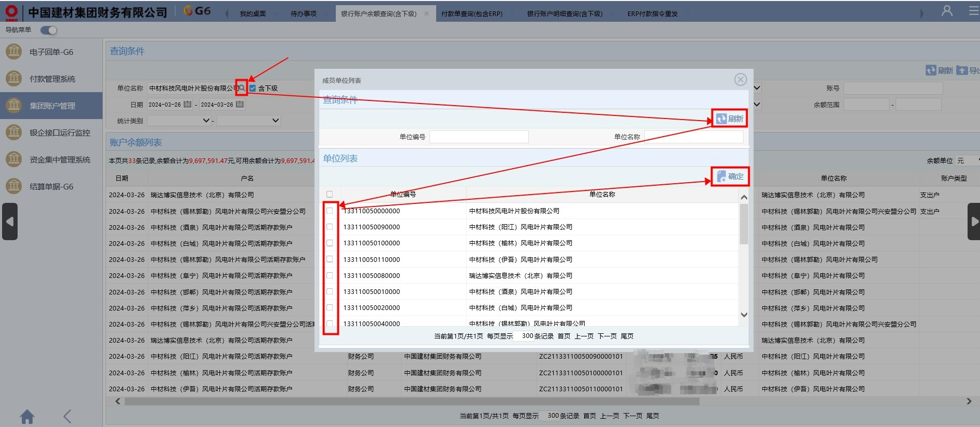Check the select-all checkbox in unit list header
Image resolution: width=980 pixels, height=427 pixels.
coord(330,194)
